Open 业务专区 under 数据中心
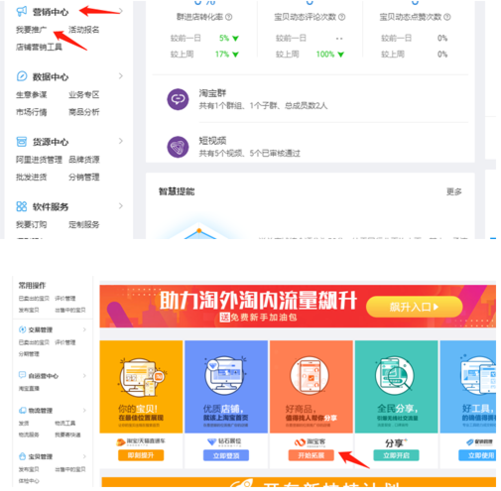The image size is (501, 491). 84,95
